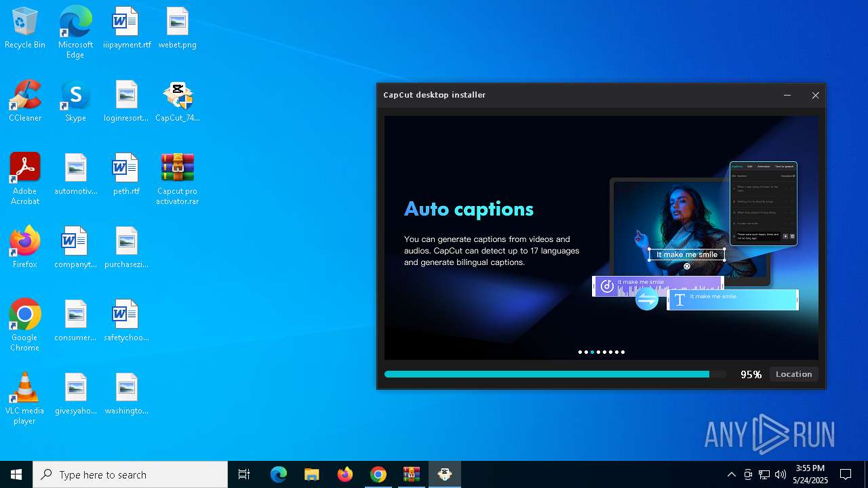The image size is (868, 488).
Task: Select the CapCut_74 installer file icon
Action: click(177, 101)
